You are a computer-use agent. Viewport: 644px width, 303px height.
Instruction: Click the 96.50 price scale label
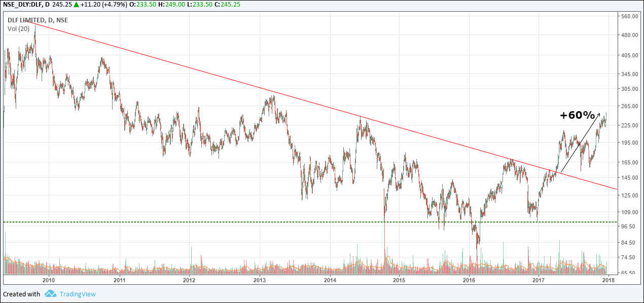tap(627, 226)
